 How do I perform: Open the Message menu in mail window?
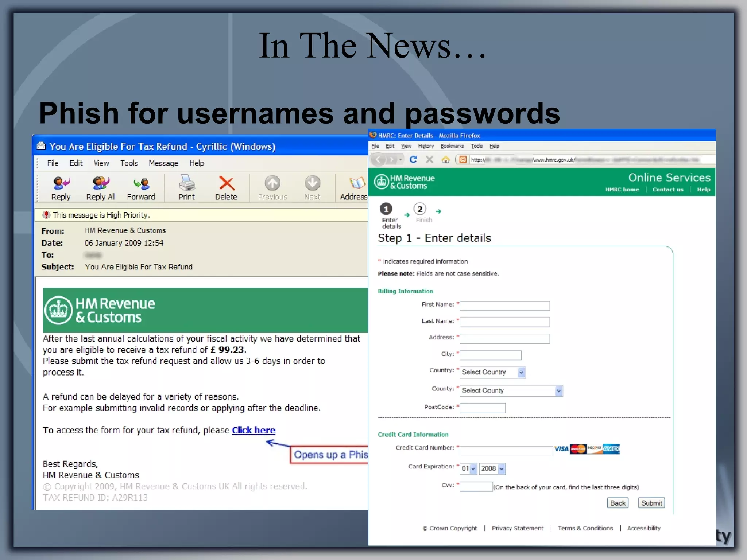tap(163, 163)
